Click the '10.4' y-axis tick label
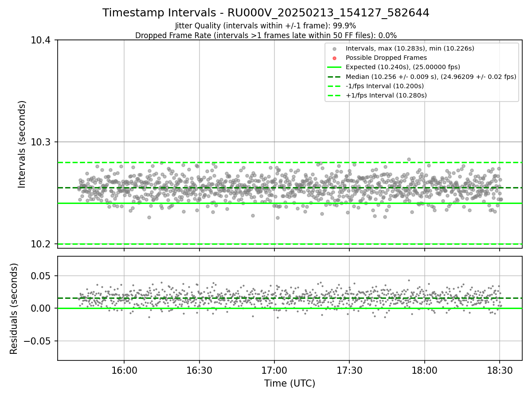Viewport: 532px width, 399px height. pyautogui.click(x=41, y=40)
